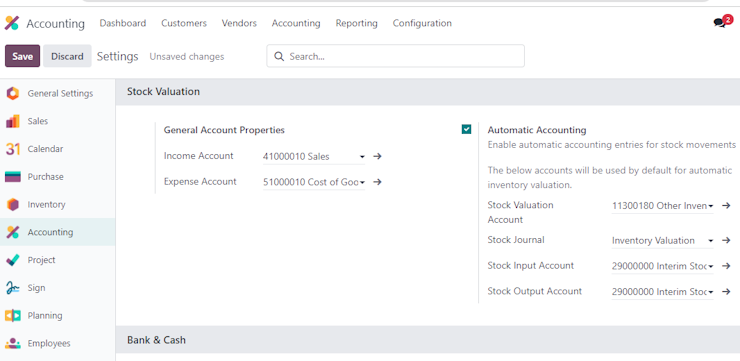The width and height of the screenshot is (740, 361).
Task: Focus the settings Search field
Action: [x=395, y=56]
